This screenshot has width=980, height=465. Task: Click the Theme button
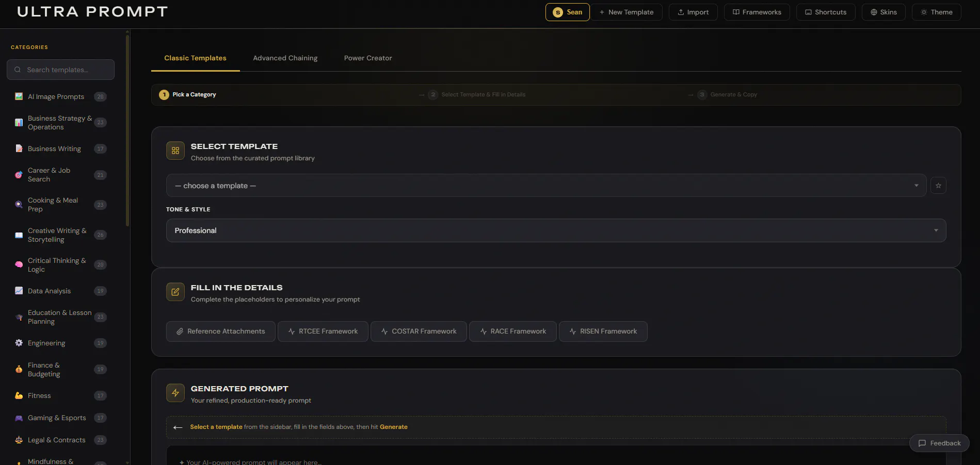937,12
